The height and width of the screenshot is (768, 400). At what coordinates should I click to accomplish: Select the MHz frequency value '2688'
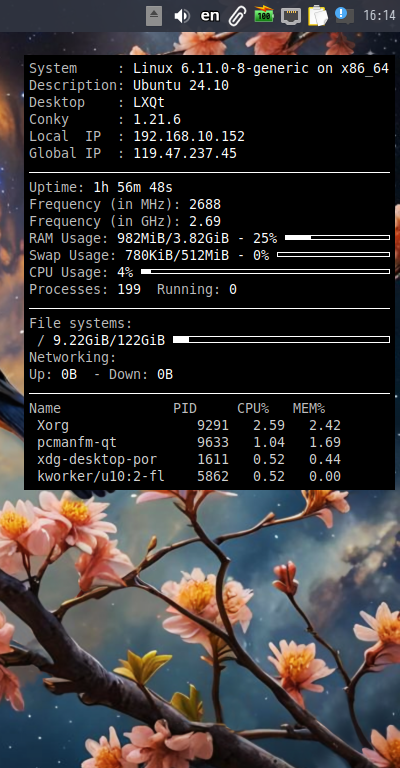205,205
